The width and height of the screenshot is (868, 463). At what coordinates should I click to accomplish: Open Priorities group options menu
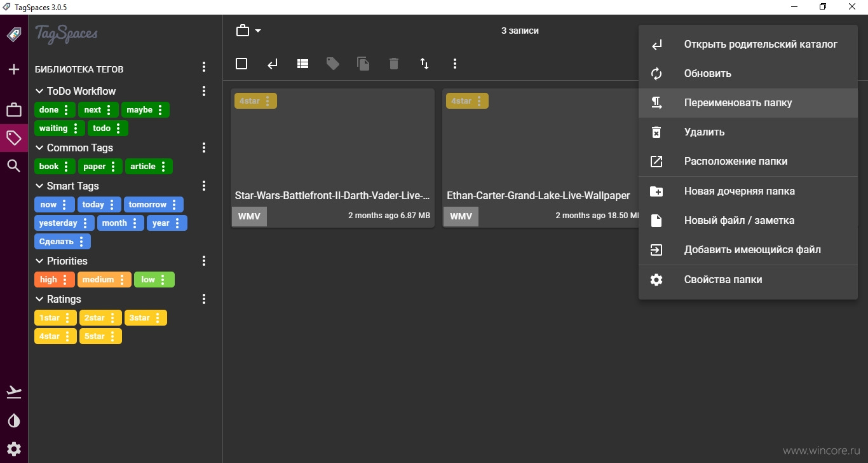pyautogui.click(x=204, y=261)
